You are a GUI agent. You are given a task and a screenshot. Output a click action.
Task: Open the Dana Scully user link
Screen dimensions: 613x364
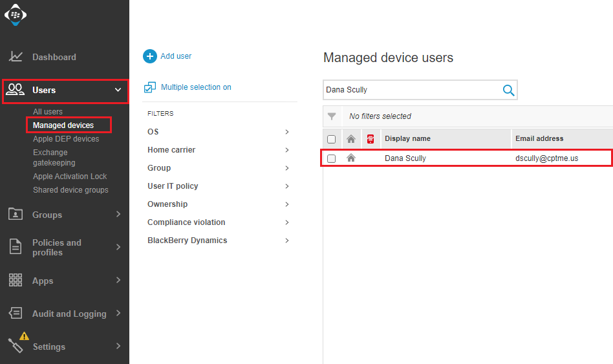coord(405,158)
